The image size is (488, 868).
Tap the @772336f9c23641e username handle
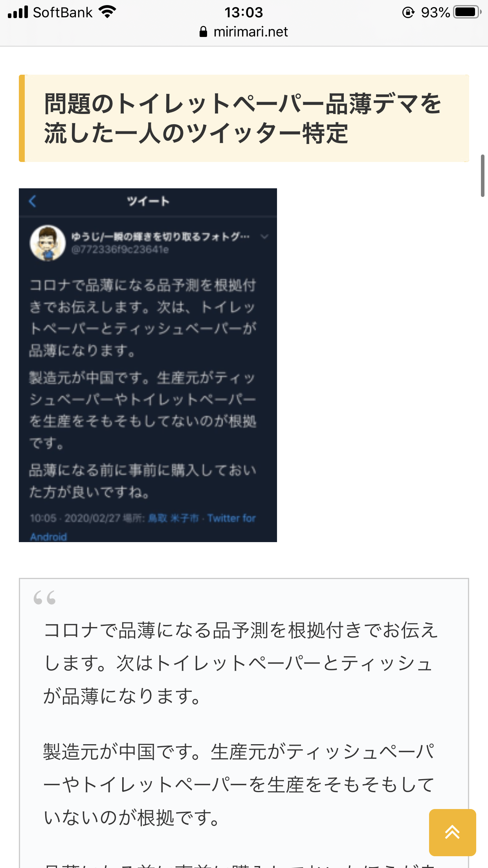click(x=120, y=250)
